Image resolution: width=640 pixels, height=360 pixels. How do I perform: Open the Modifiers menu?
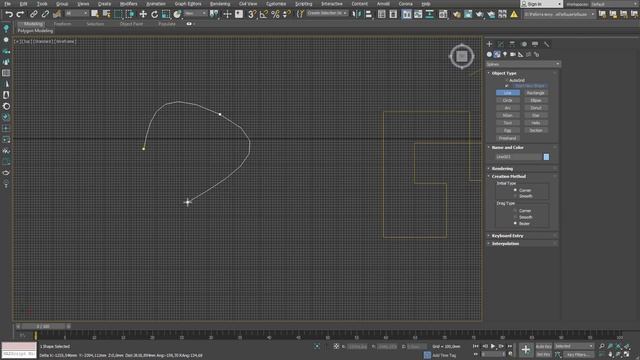click(129, 4)
